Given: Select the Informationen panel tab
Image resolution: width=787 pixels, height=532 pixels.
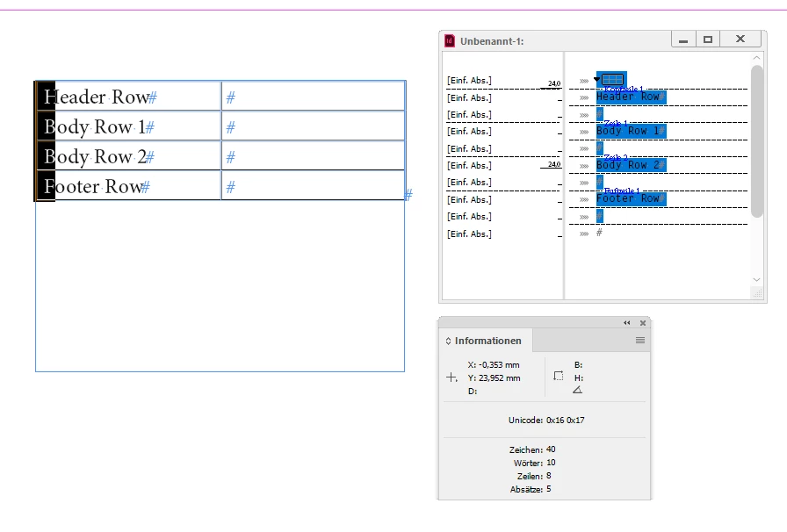Looking at the screenshot, I should 486,341.
